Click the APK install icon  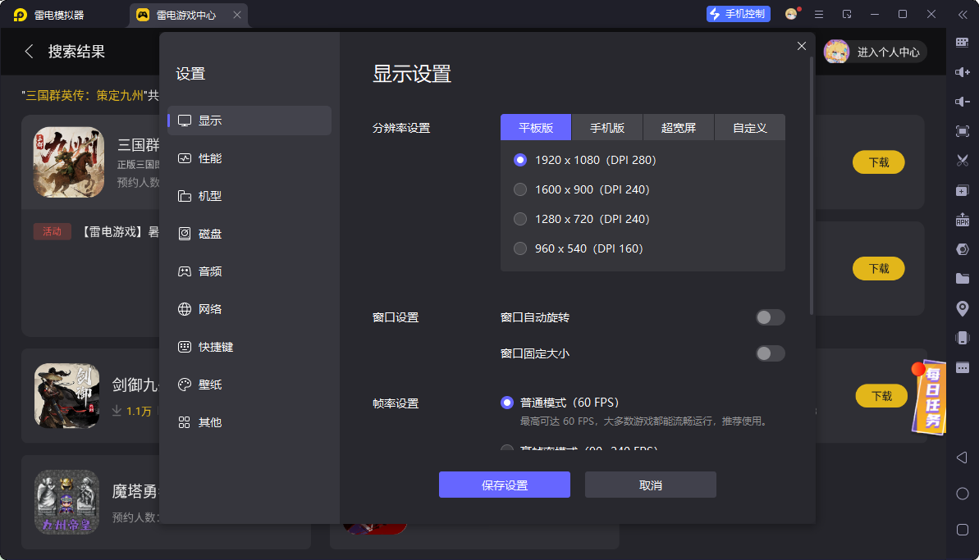click(x=962, y=220)
